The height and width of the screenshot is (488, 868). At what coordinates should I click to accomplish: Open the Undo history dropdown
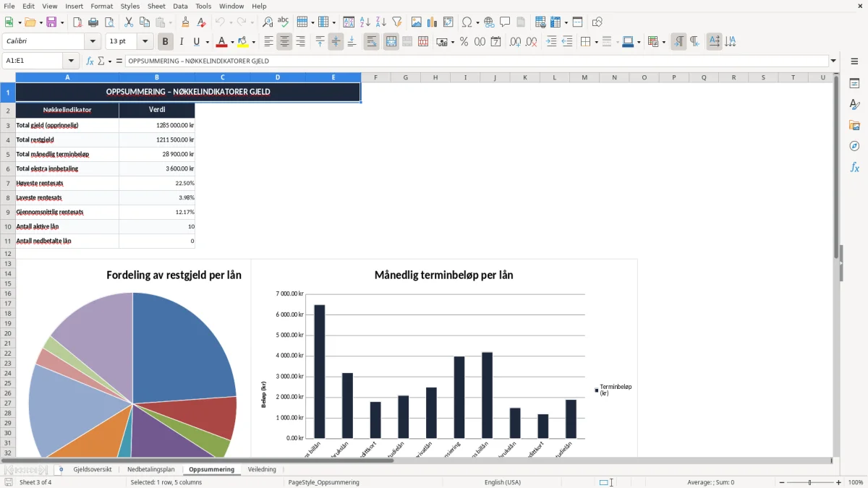click(231, 22)
